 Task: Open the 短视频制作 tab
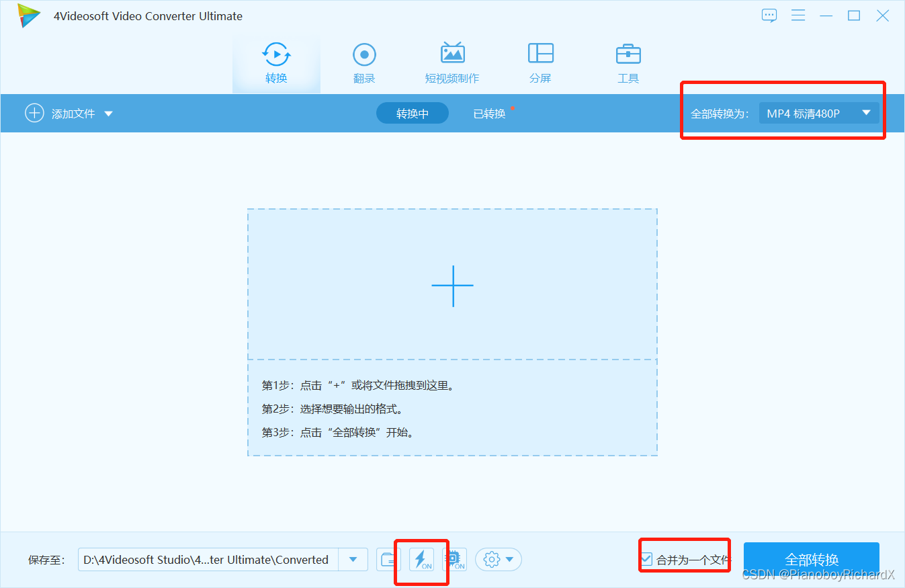pyautogui.click(x=452, y=63)
